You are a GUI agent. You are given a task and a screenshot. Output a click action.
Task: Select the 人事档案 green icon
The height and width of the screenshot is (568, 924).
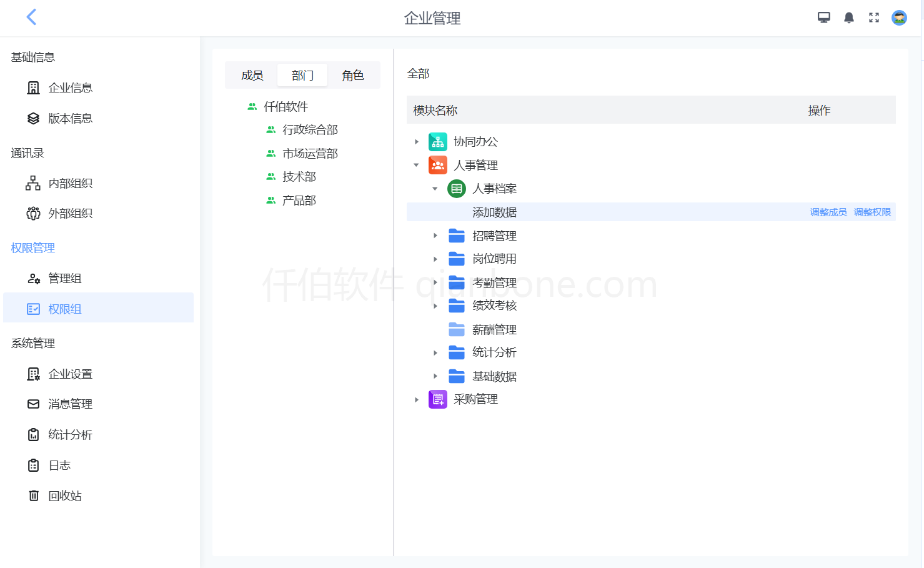tap(456, 188)
